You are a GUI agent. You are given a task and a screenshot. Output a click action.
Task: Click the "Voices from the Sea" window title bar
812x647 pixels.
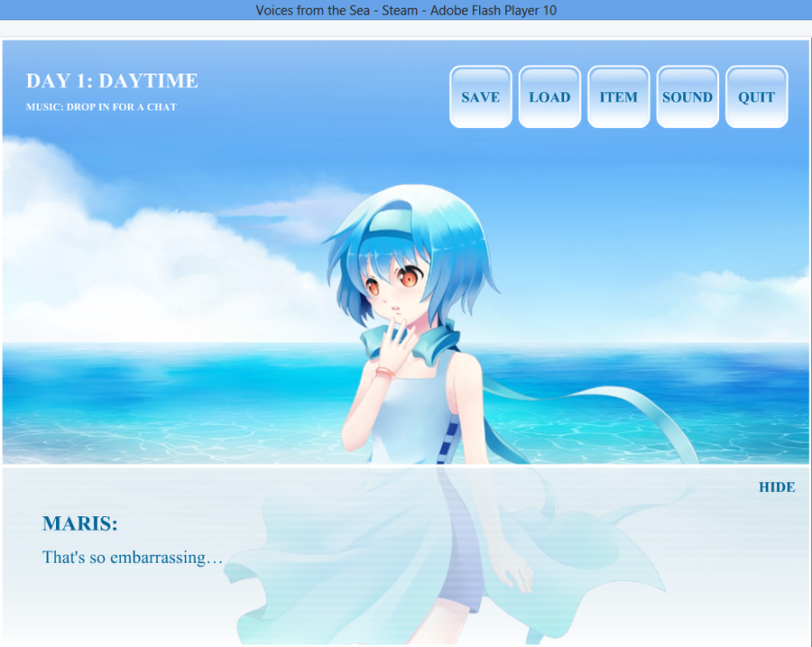pyautogui.click(x=406, y=10)
